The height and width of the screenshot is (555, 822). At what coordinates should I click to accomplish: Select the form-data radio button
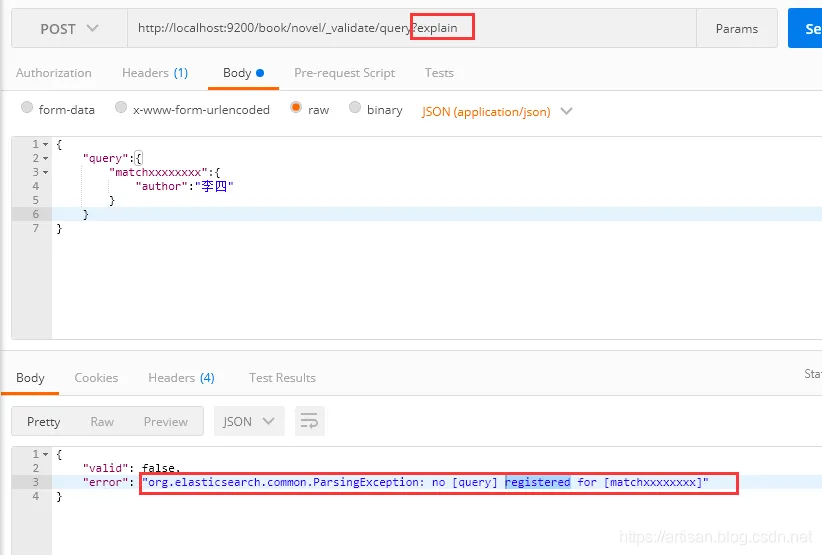pyautogui.click(x=27, y=107)
